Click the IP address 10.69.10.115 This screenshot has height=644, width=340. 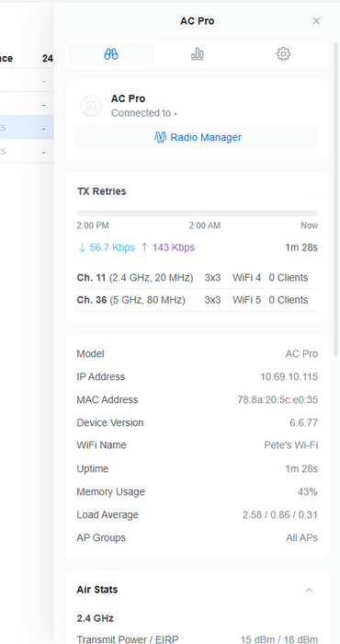pos(289,376)
